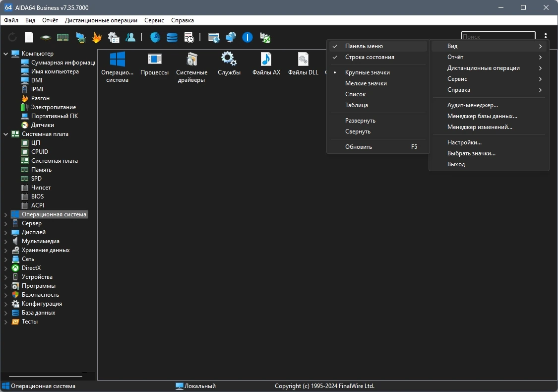Open the Процессы large icon

[154, 64]
